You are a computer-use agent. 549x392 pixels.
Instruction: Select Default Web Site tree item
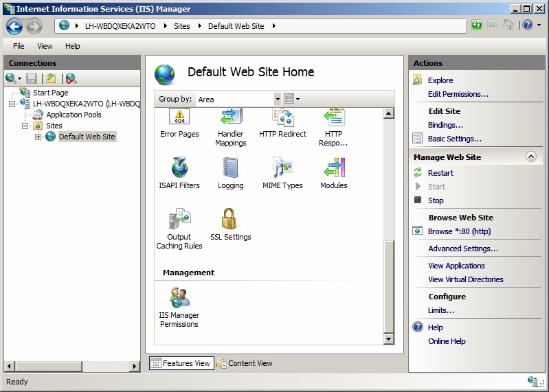87,137
